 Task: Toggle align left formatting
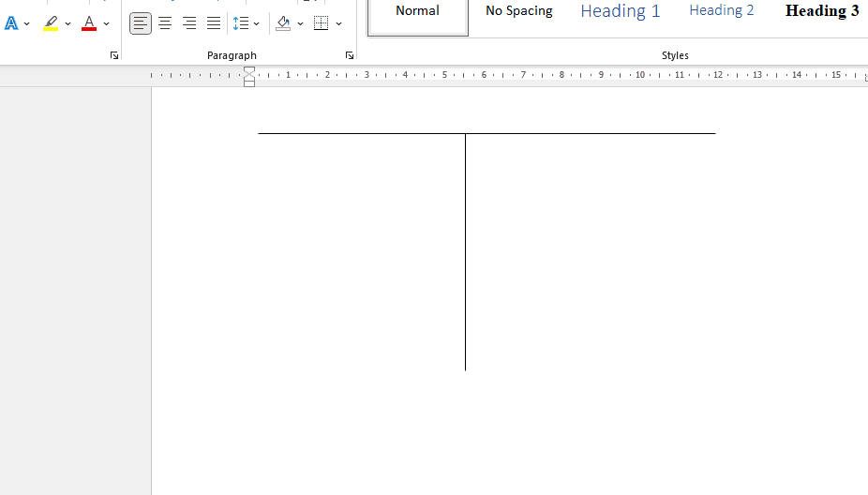(141, 23)
